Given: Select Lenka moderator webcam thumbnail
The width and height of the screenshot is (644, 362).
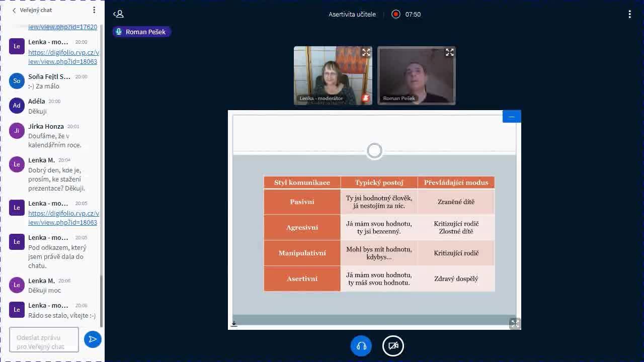Looking at the screenshot, I should [x=333, y=75].
